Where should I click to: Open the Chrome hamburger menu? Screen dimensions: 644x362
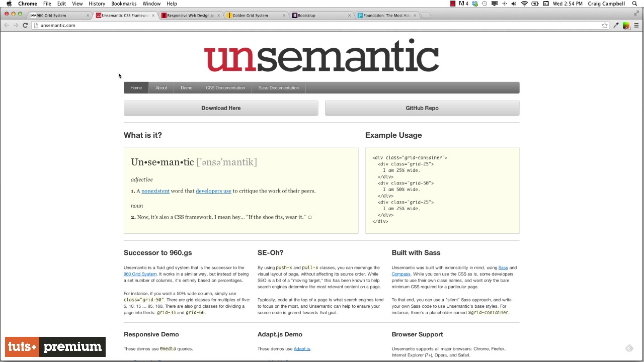click(636, 25)
